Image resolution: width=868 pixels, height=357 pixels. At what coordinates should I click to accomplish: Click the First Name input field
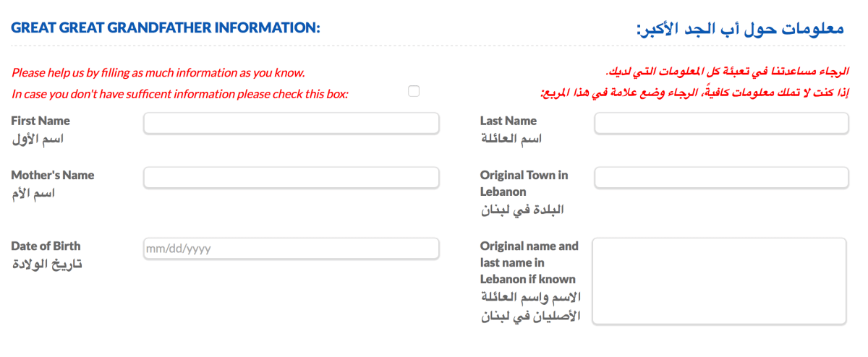(292, 124)
